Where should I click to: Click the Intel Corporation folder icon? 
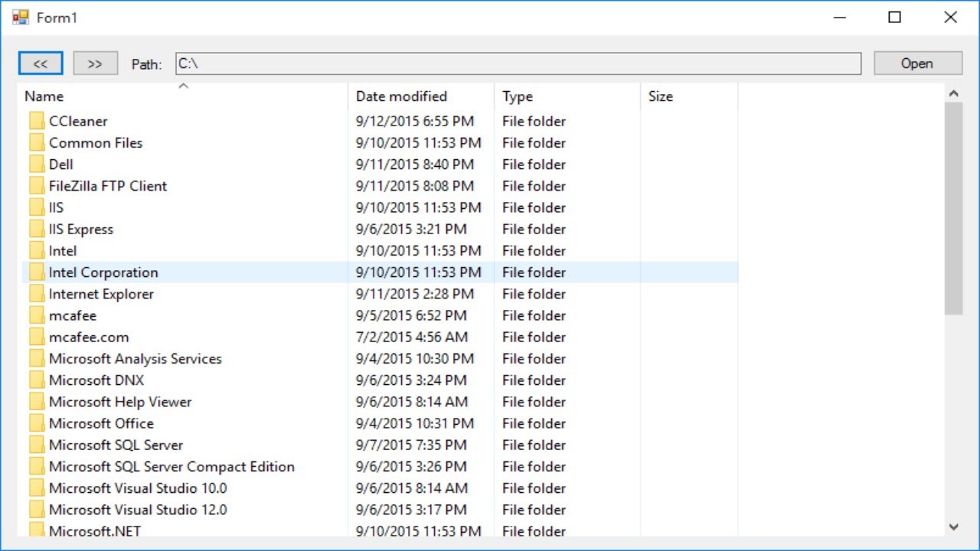(37, 272)
